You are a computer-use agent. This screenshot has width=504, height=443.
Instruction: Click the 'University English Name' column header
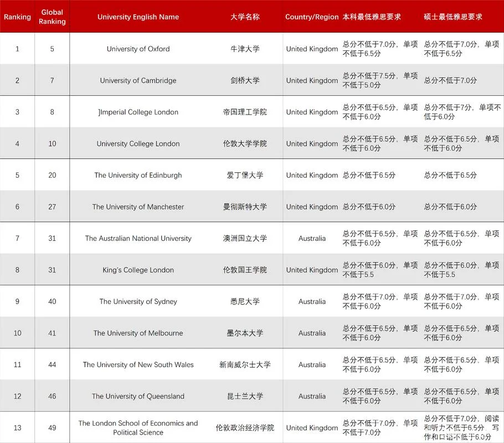[x=138, y=17]
